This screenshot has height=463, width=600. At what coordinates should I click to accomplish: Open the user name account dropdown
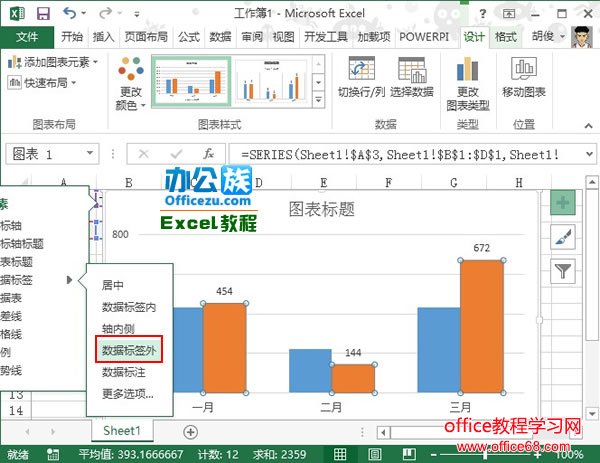tap(548, 36)
